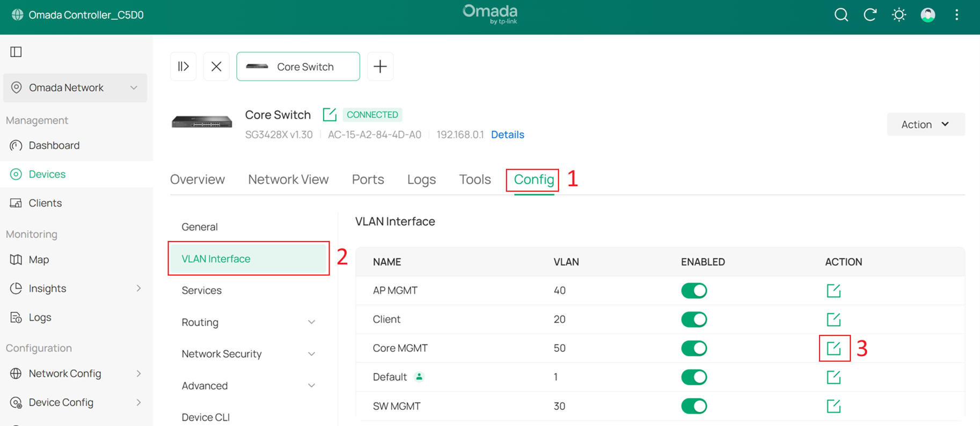Switch to the Ports tab

click(368, 179)
